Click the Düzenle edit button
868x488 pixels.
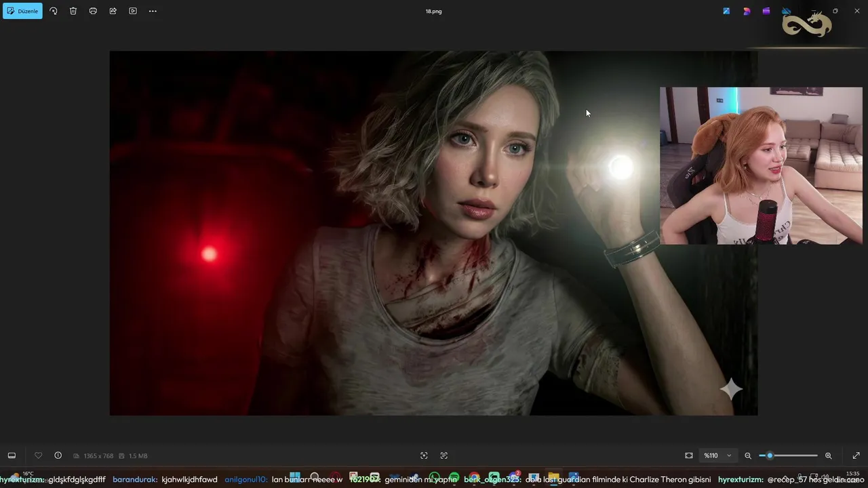(22, 11)
